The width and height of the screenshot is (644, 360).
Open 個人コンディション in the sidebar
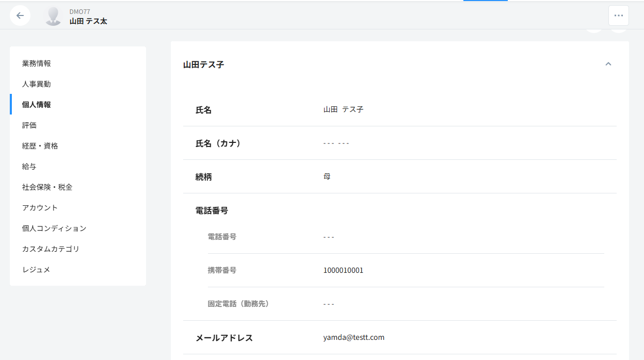tap(78, 228)
